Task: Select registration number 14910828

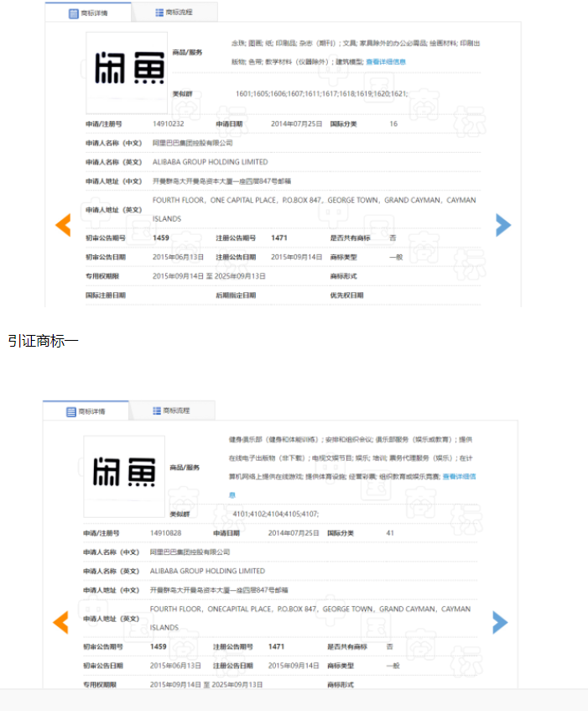Action: click(x=165, y=533)
